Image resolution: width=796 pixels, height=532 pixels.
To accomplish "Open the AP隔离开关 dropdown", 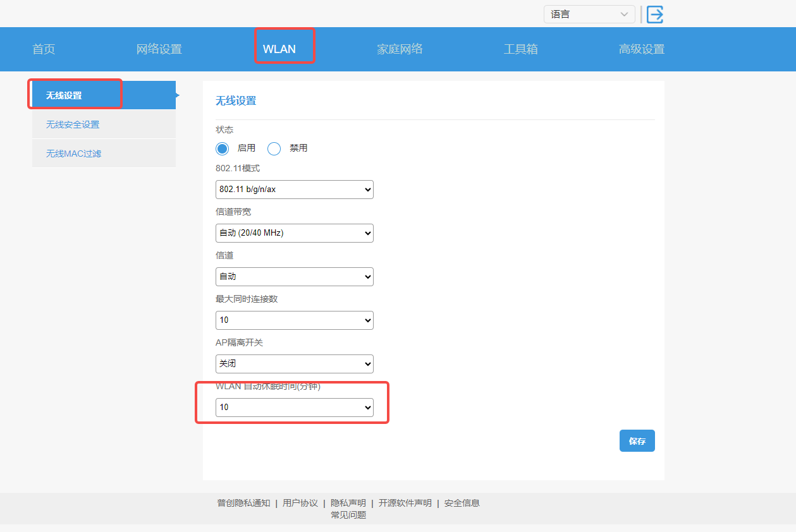I will coord(294,364).
